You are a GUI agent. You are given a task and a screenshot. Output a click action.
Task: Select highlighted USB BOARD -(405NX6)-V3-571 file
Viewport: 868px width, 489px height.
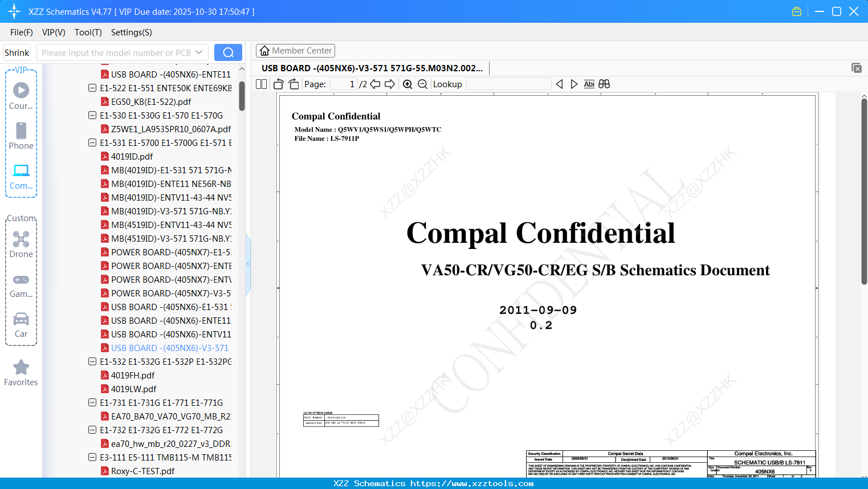click(x=170, y=348)
